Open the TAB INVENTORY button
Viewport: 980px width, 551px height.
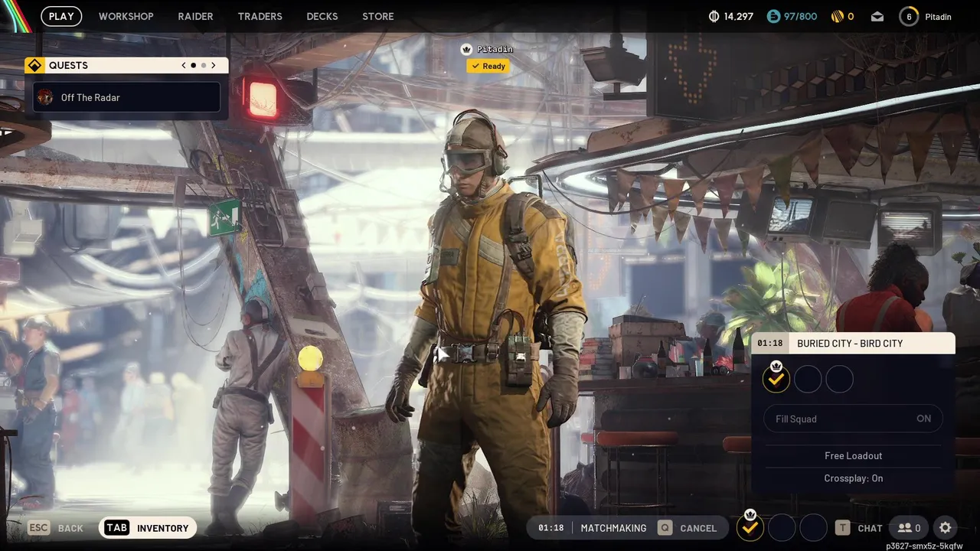(x=148, y=528)
